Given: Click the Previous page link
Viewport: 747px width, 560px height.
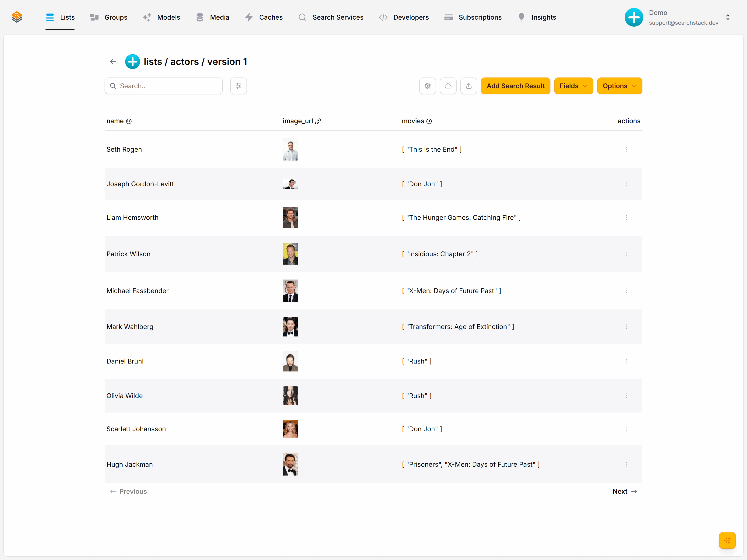Looking at the screenshot, I should (x=128, y=491).
